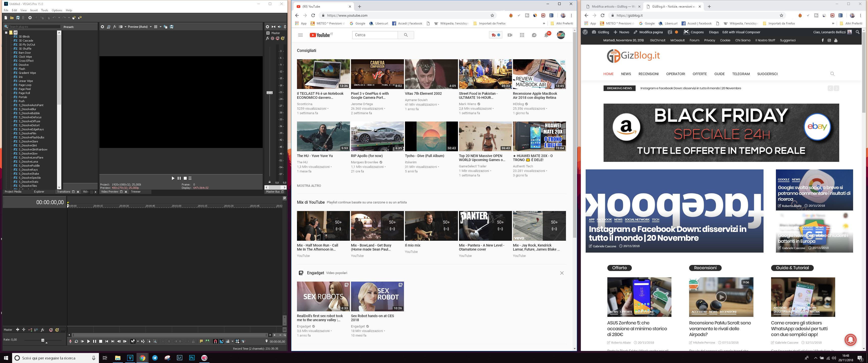868x363 pixels.
Task: Open the undo history dropdown arrow
Action: (x=59, y=18)
